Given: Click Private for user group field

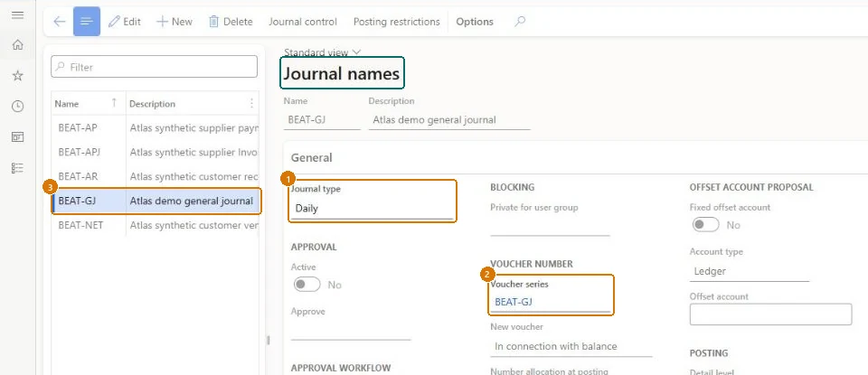Looking at the screenshot, I should 550,226.
